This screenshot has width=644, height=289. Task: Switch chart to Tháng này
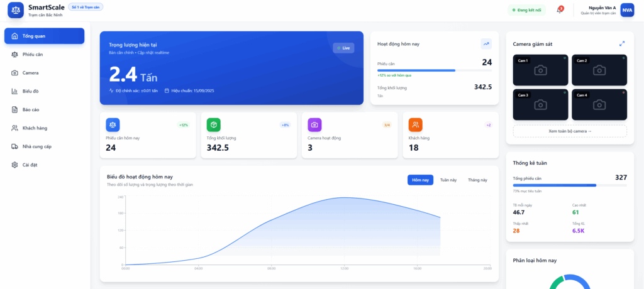(477, 180)
